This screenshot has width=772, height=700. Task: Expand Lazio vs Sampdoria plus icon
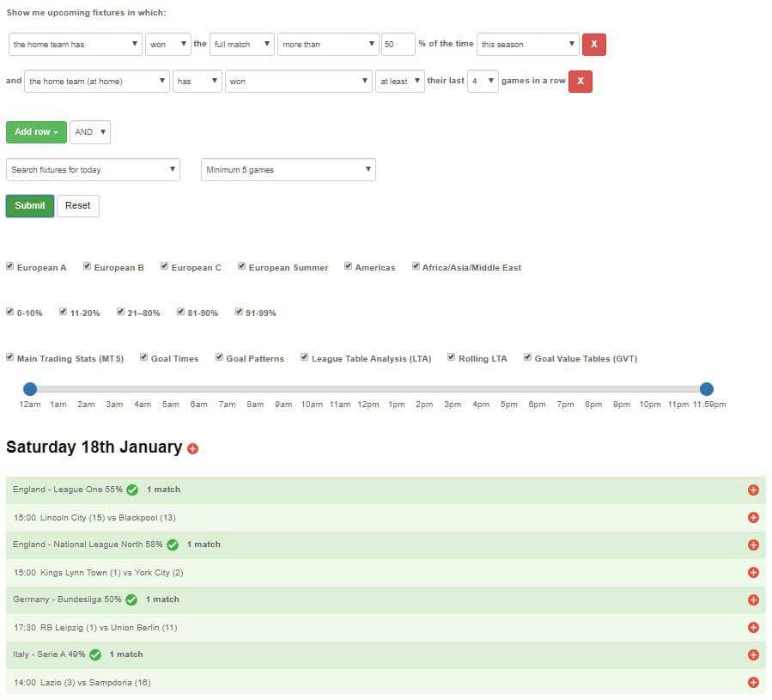[x=753, y=682]
